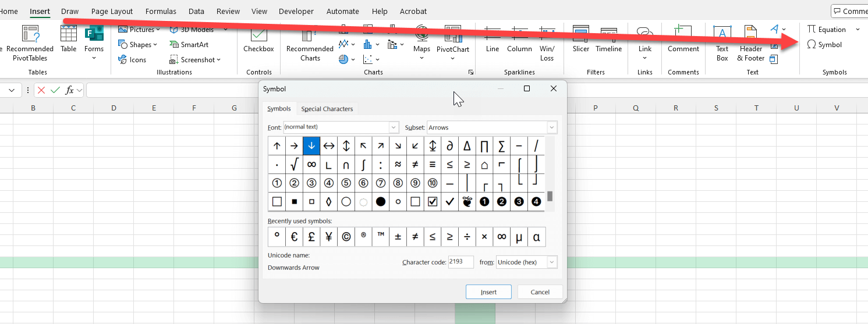Open Recommended Charts
868x324 pixels.
(310, 43)
